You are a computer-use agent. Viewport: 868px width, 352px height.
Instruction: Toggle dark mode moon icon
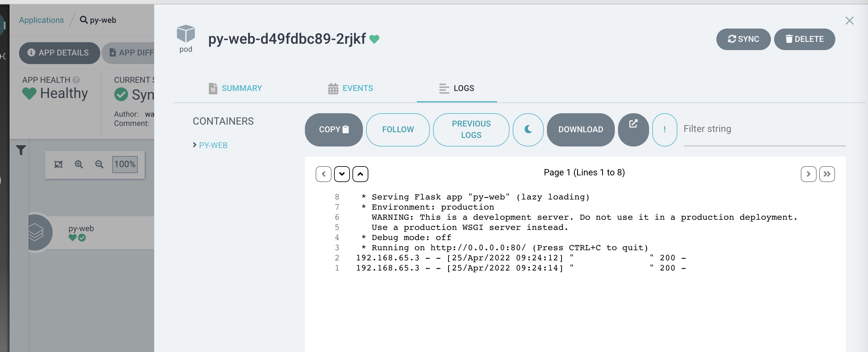point(528,130)
